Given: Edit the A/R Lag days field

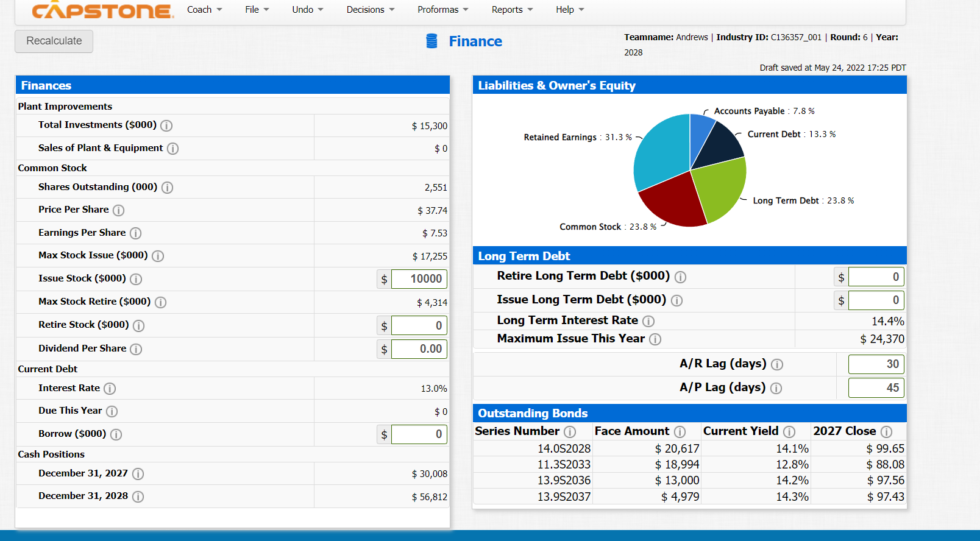Looking at the screenshot, I should [x=876, y=364].
